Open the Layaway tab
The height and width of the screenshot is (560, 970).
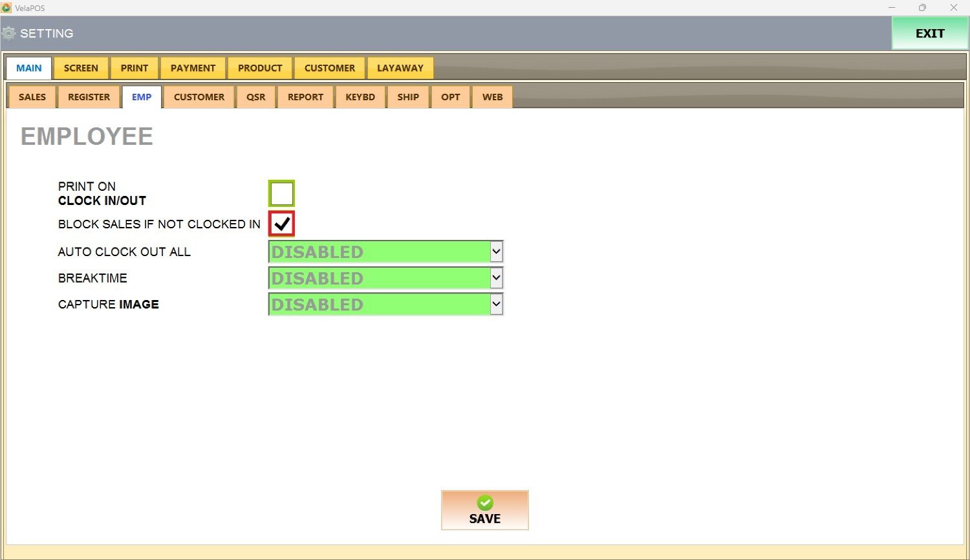pos(400,68)
